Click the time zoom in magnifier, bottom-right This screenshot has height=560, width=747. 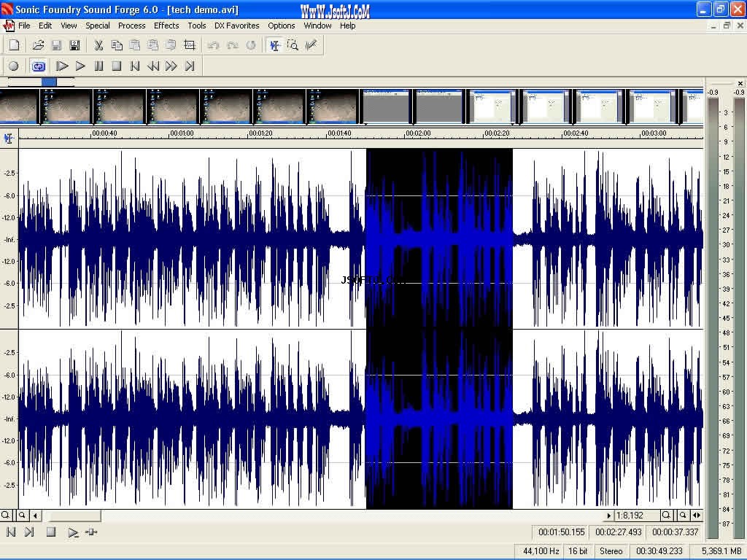click(683, 516)
